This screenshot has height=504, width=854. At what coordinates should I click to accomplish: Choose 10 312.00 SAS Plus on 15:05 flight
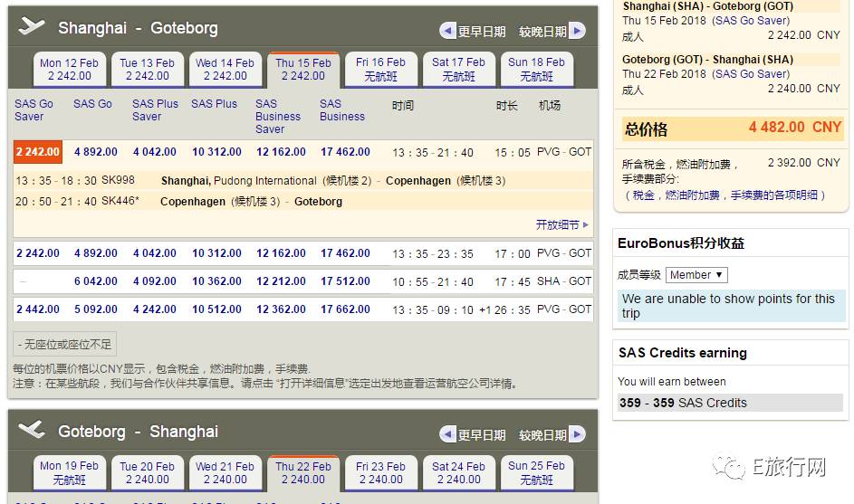216,152
